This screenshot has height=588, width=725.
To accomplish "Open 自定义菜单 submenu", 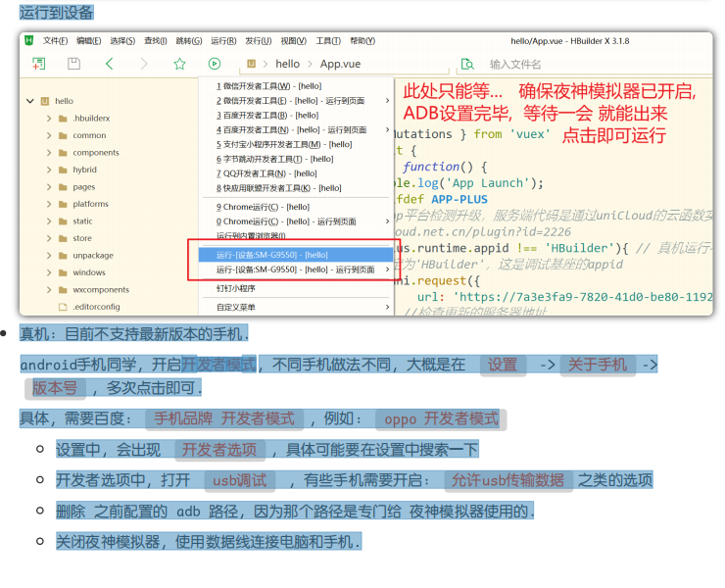I will 296,307.
